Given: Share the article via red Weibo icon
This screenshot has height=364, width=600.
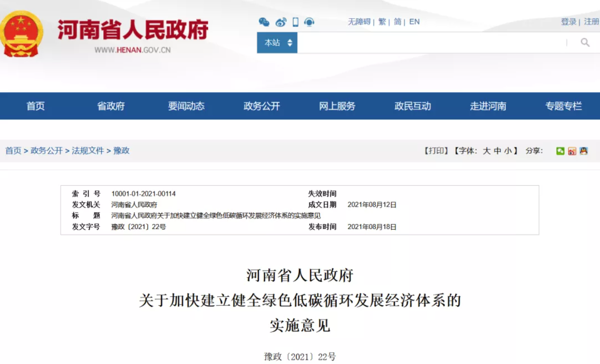Looking at the screenshot, I should pyautogui.click(x=572, y=151).
